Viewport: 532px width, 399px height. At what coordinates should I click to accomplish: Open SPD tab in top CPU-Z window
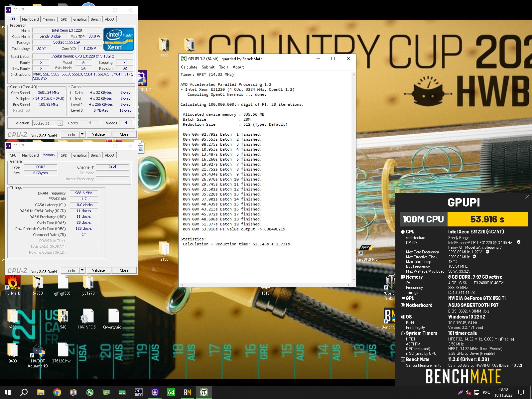coord(64,19)
